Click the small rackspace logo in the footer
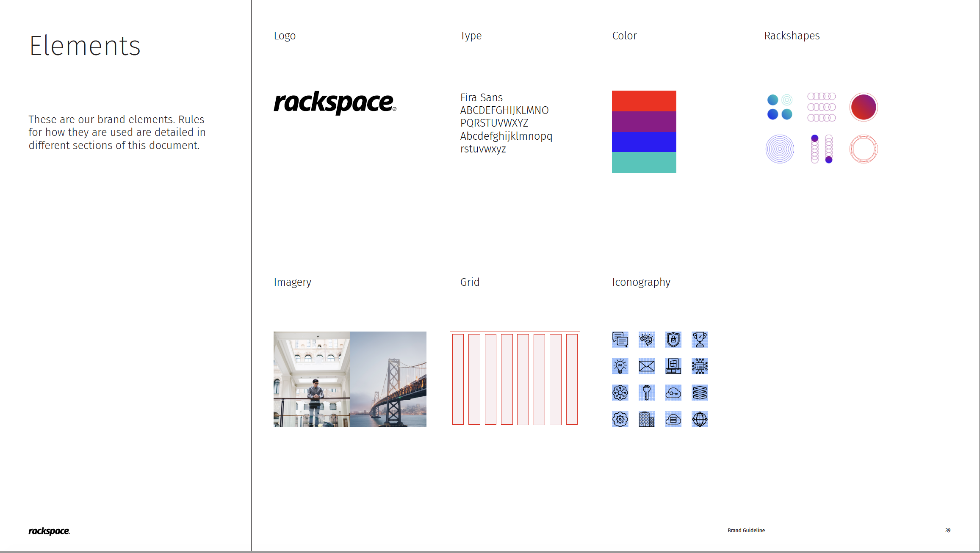The width and height of the screenshot is (980, 553). point(49,531)
